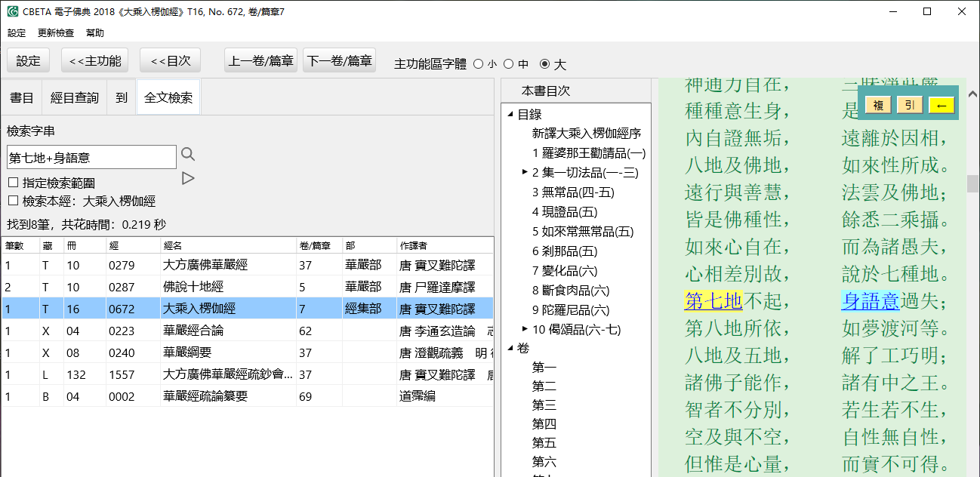Jump to volume 第六
The width and height of the screenshot is (980, 477).
pyautogui.click(x=544, y=462)
